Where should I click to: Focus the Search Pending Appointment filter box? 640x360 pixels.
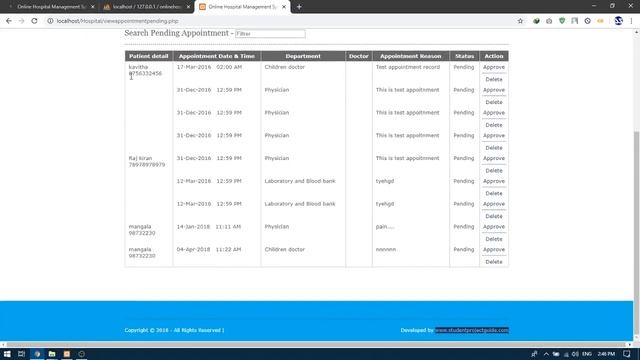click(270, 33)
